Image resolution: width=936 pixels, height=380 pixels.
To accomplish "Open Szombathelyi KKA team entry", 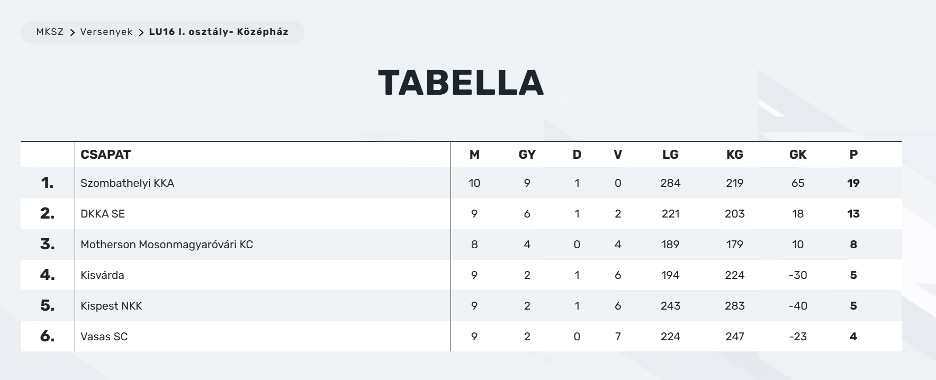I will pos(127,183).
